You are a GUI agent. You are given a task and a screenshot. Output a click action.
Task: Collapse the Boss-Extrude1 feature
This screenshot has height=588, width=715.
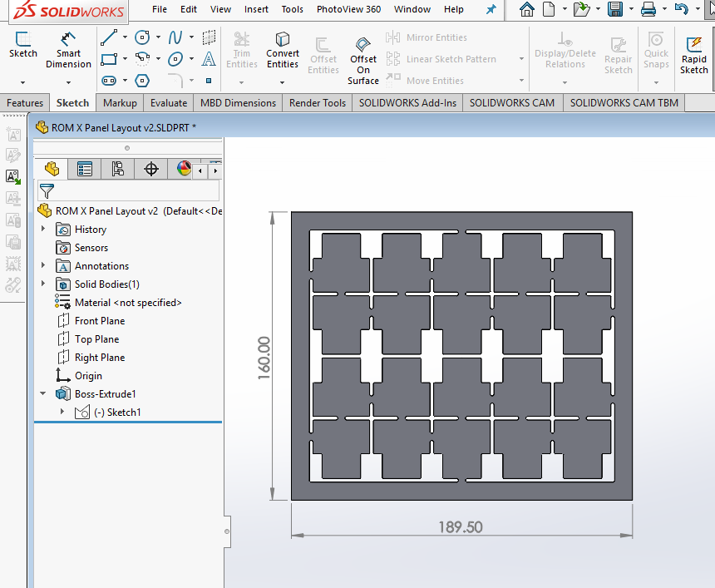point(43,394)
